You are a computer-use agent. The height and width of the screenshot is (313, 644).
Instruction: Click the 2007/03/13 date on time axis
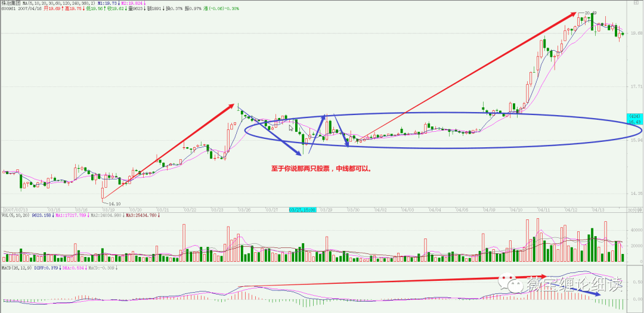pos(16,209)
